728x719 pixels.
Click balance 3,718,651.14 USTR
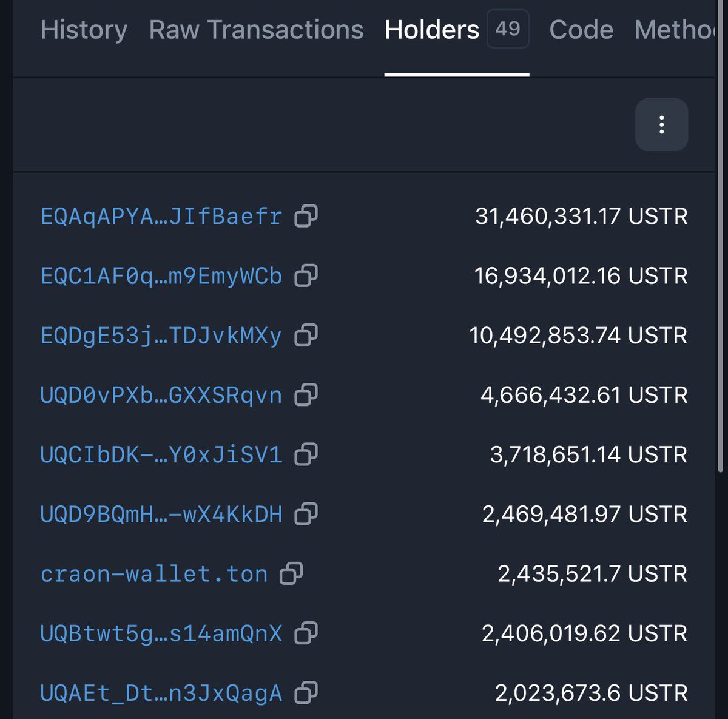(589, 454)
